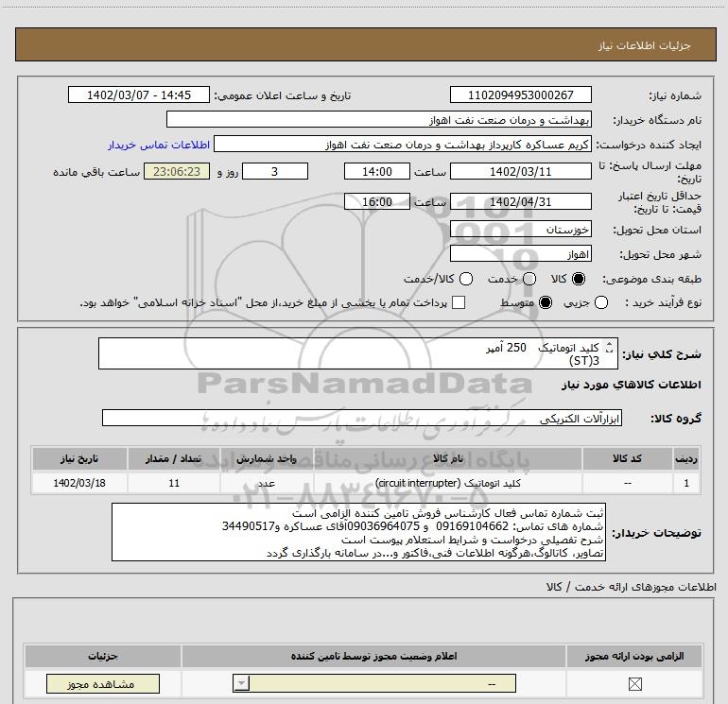This screenshot has height=704, width=728.
Task: Select the متوسط purchase type radio
Action: [x=546, y=302]
